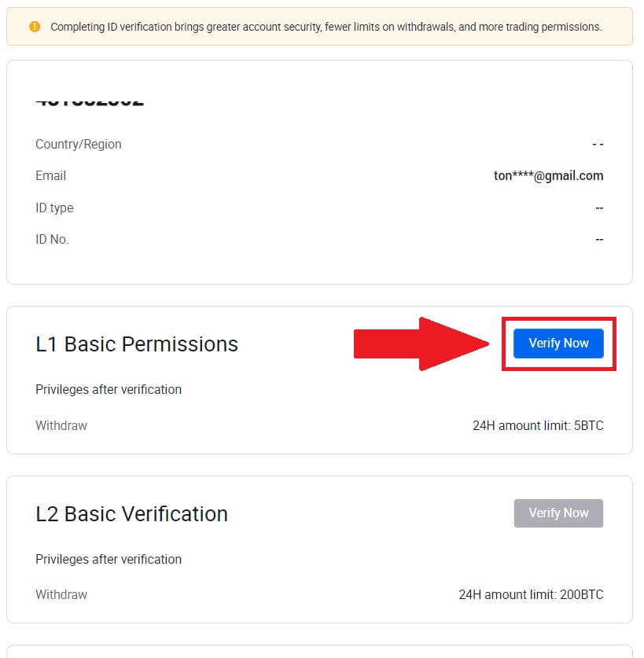This screenshot has height=658, width=644.
Task: Click the ID verification notice banner
Action: pyautogui.click(x=320, y=26)
